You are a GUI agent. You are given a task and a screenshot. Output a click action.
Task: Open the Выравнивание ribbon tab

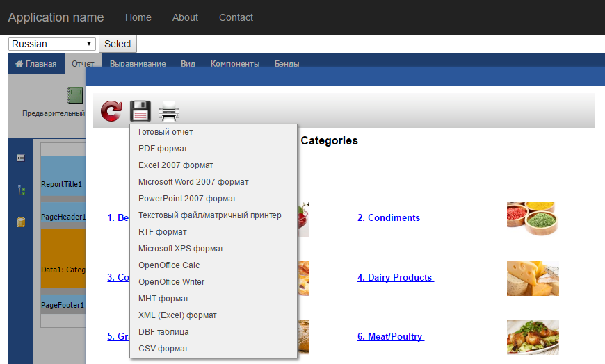click(x=138, y=64)
